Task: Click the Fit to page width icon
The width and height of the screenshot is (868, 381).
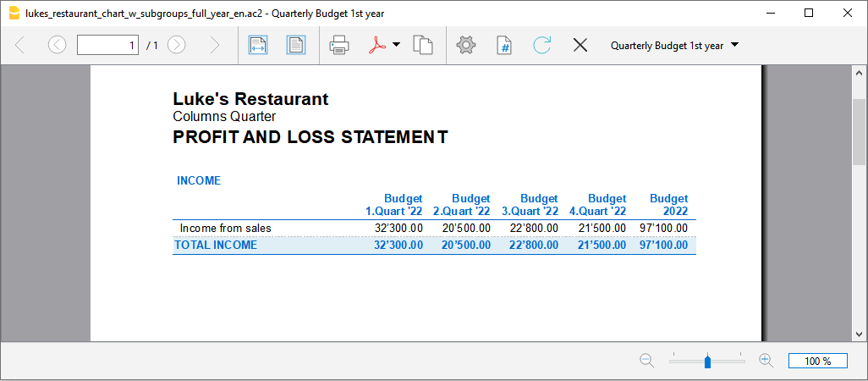Action: (x=258, y=46)
